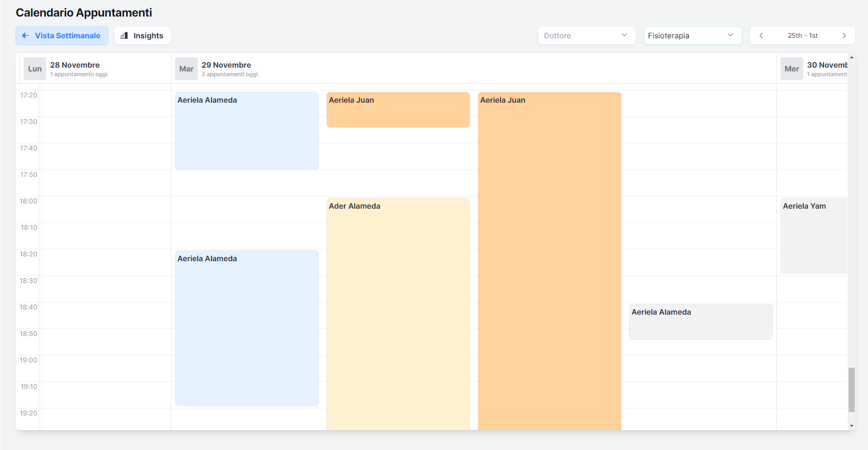Open the Aeriela Yam appointment on Wednesday
This screenshot has height=450, width=868.
[813, 235]
